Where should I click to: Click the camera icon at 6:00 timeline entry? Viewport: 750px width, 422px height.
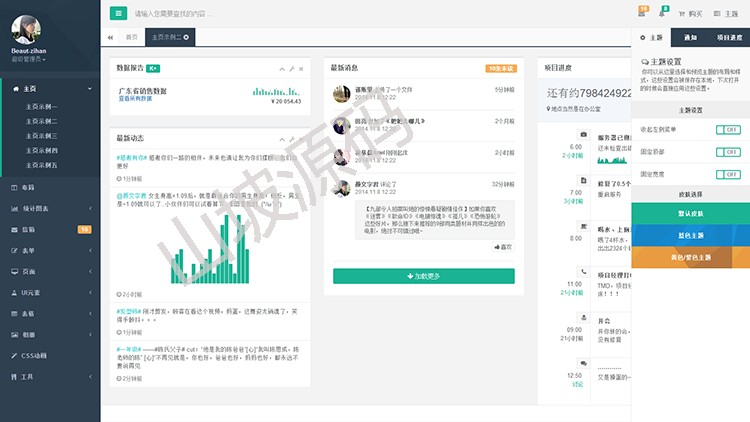[x=583, y=134]
